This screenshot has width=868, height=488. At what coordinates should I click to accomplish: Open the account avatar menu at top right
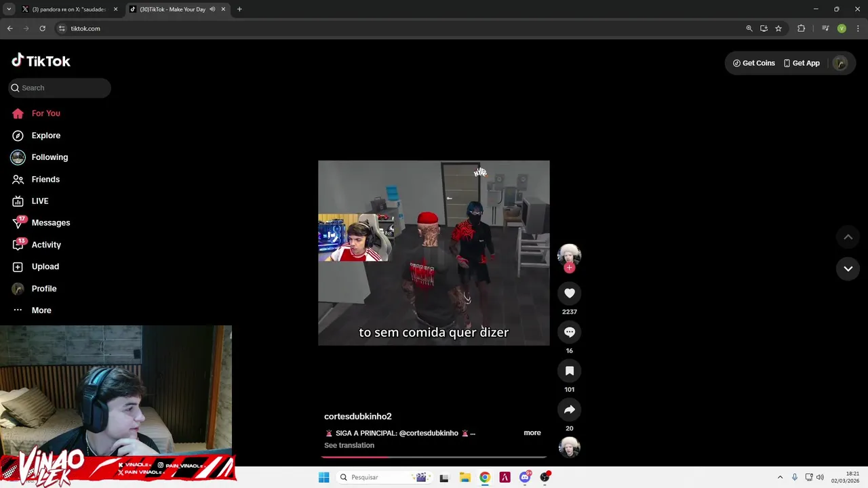pyautogui.click(x=840, y=63)
